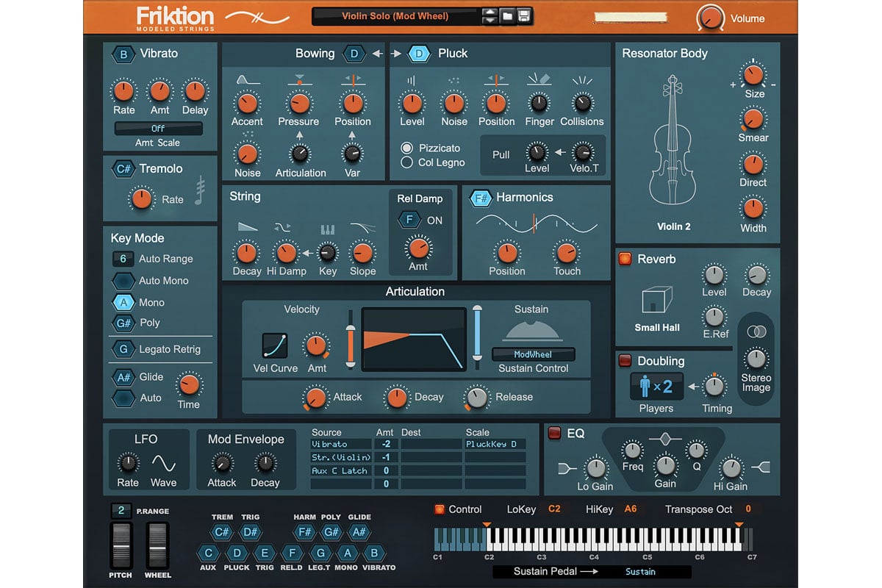
Task: Toggle the EQ power button
Action: 554,433
